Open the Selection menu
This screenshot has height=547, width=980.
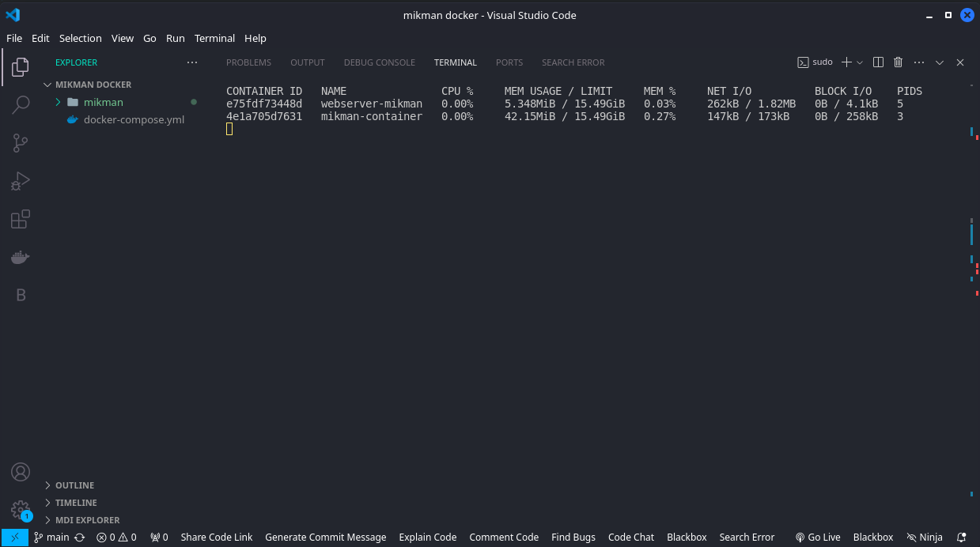pyautogui.click(x=81, y=38)
